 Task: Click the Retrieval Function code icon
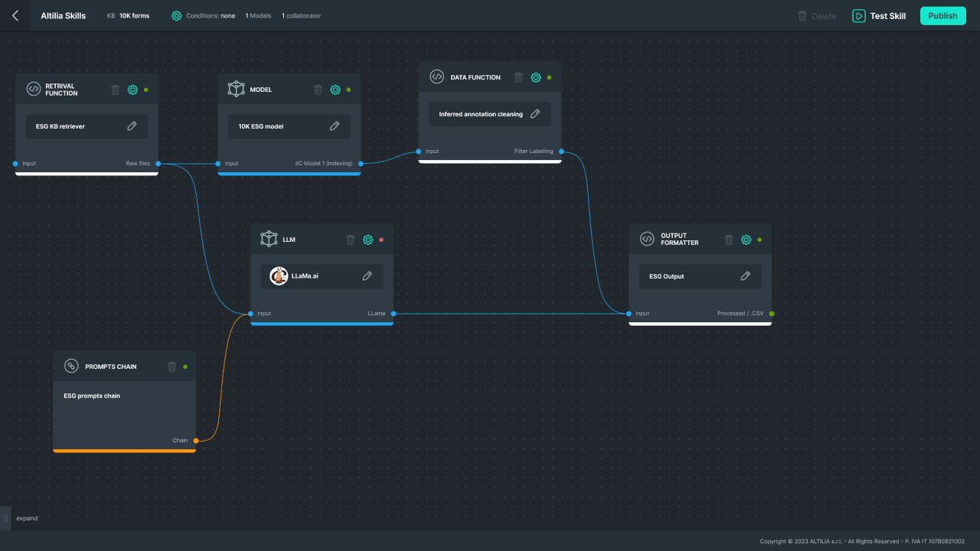[34, 89]
